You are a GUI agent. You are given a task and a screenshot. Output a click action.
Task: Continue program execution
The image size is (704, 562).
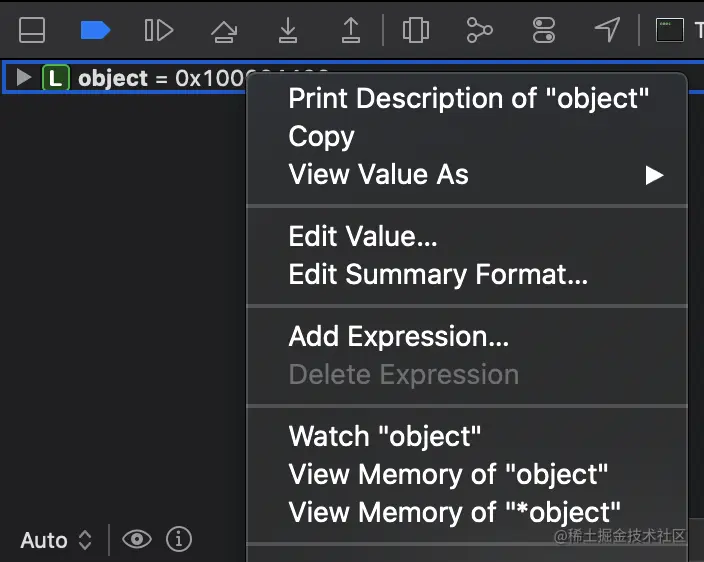click(159, 30)
